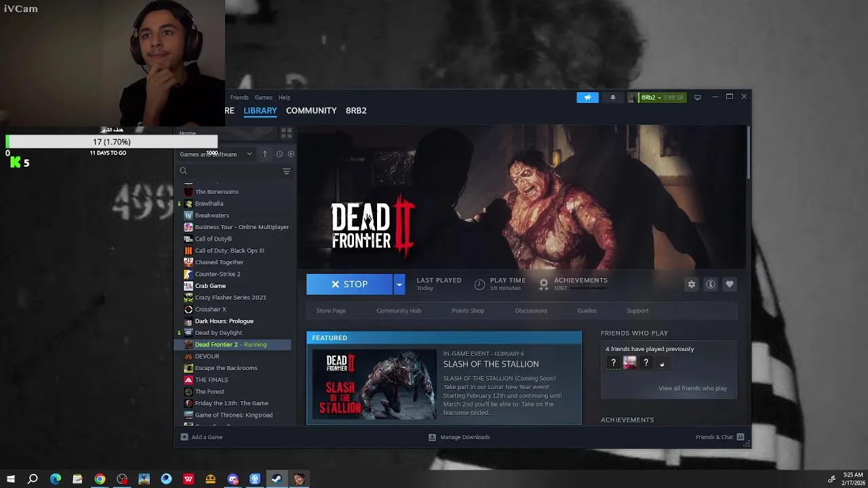Open game settings gear for Dead Frontier 2
This screenshot has width=868, height=488.
[x=692, y=285]
